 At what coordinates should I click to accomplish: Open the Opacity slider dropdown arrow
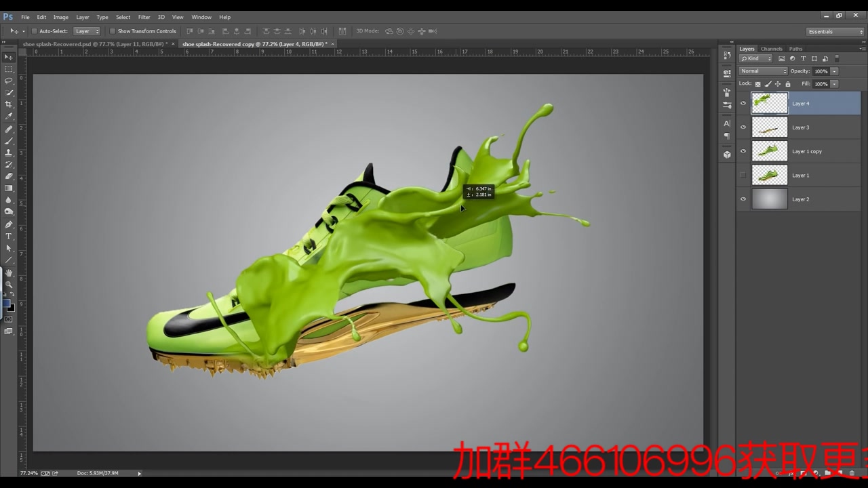(x=834, y=71)
